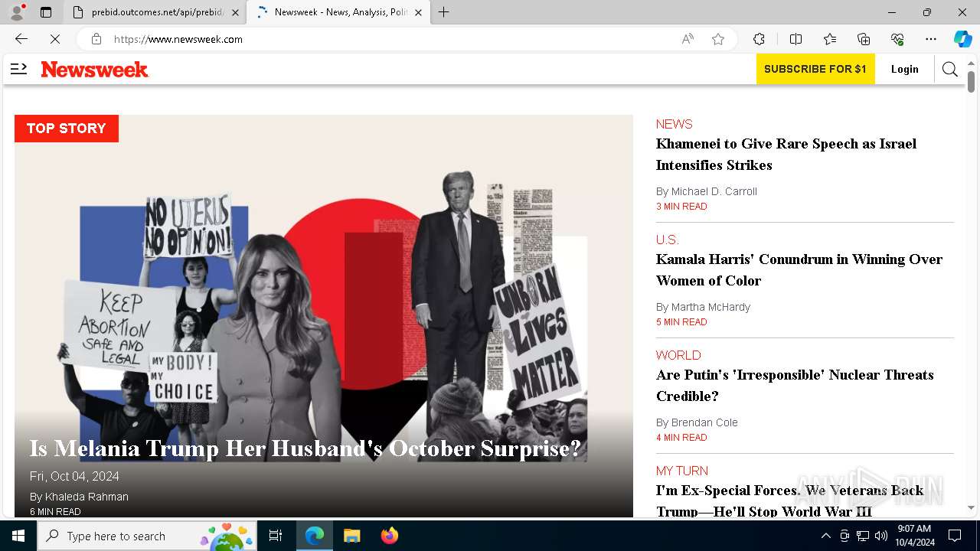Image resolution: width=980 pixels, height=551 pixels.
Task: Open Browser essentials
Action: click(897, 39)
